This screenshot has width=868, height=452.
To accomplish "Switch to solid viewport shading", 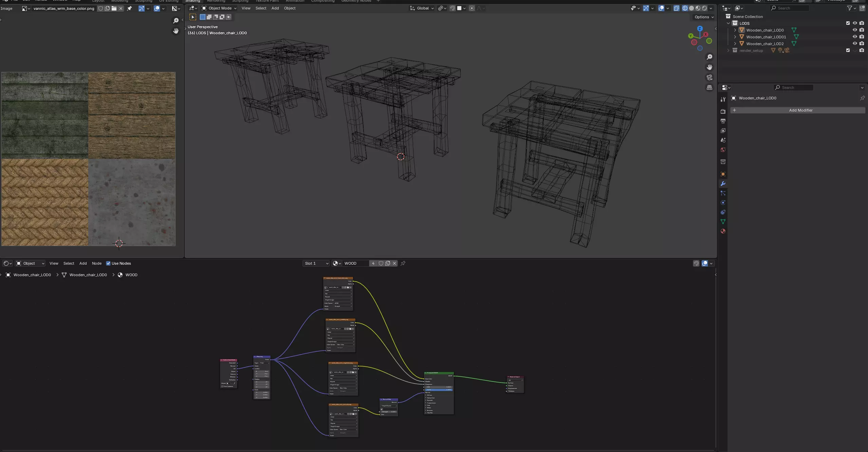I will pyautogui.click(x=691, y=8).
